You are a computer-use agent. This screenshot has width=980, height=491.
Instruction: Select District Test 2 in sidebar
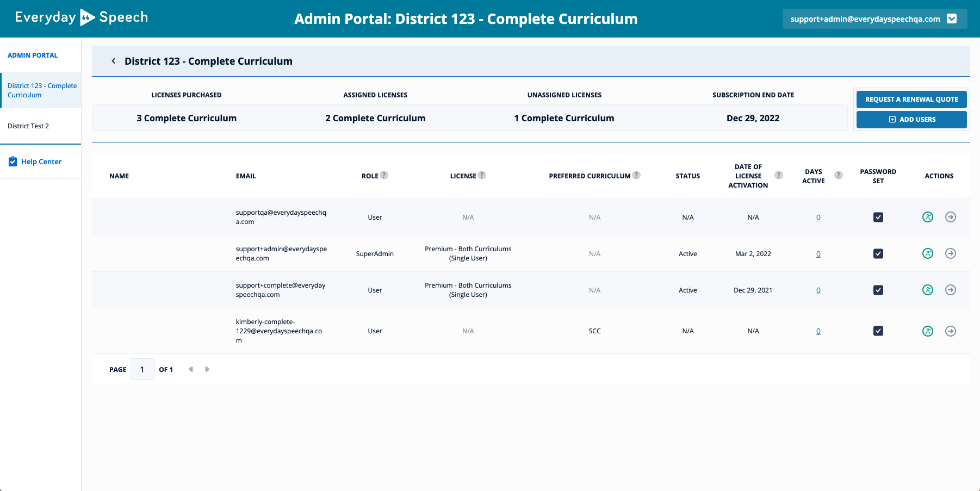click(x=28, y=126)
